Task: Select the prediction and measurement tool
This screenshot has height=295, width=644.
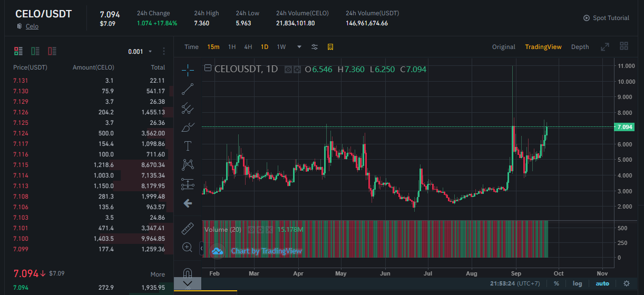Action: coord(188,184)
